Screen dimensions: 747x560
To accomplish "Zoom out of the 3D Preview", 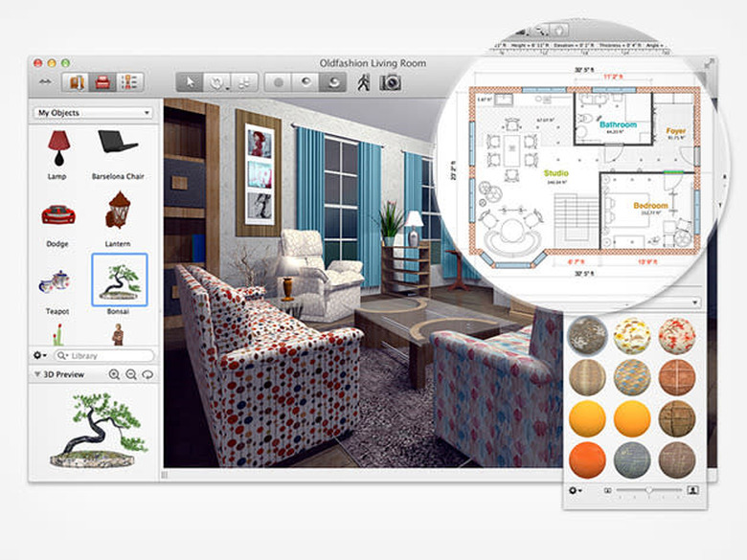I will (x=131, y=374).
